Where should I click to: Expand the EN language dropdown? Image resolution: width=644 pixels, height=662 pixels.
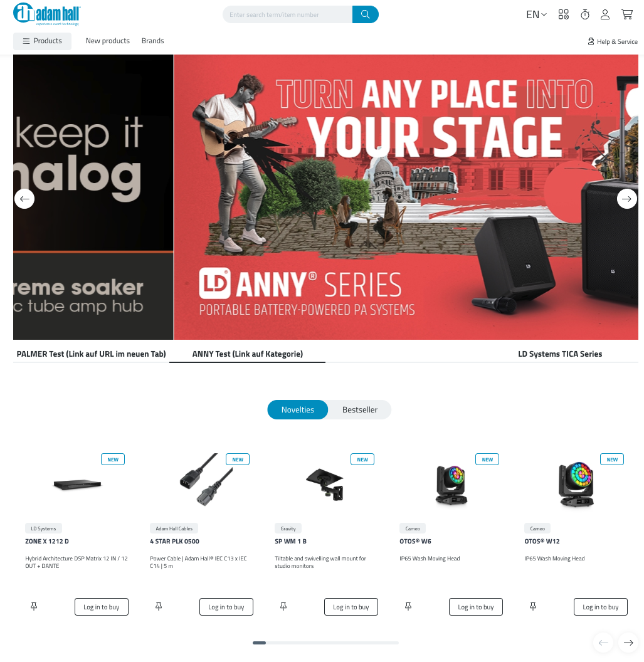[536, 15]
